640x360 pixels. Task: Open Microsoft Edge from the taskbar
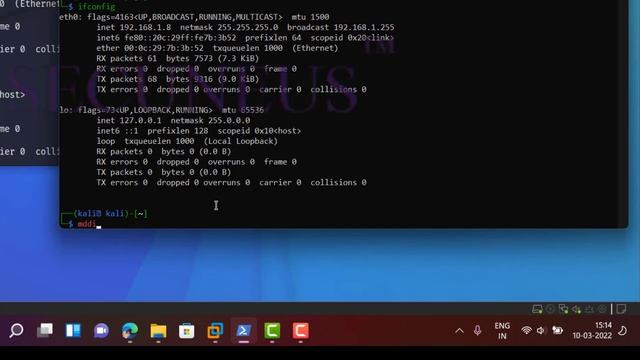tap(130, 330)
